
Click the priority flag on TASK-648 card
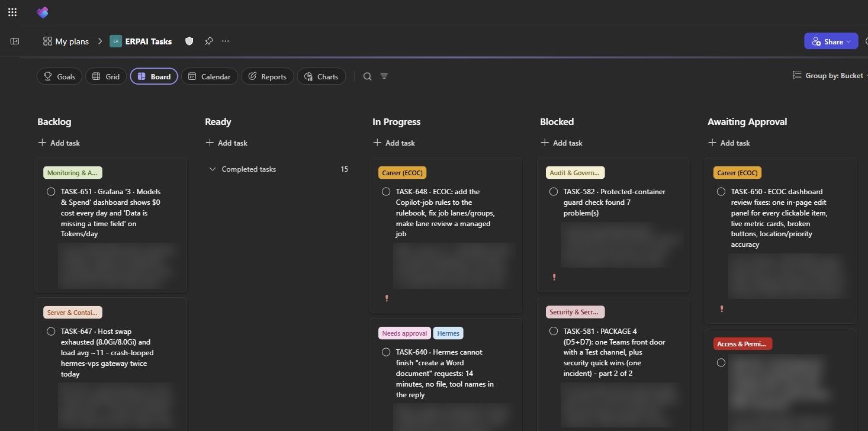(x=387, y=298)
